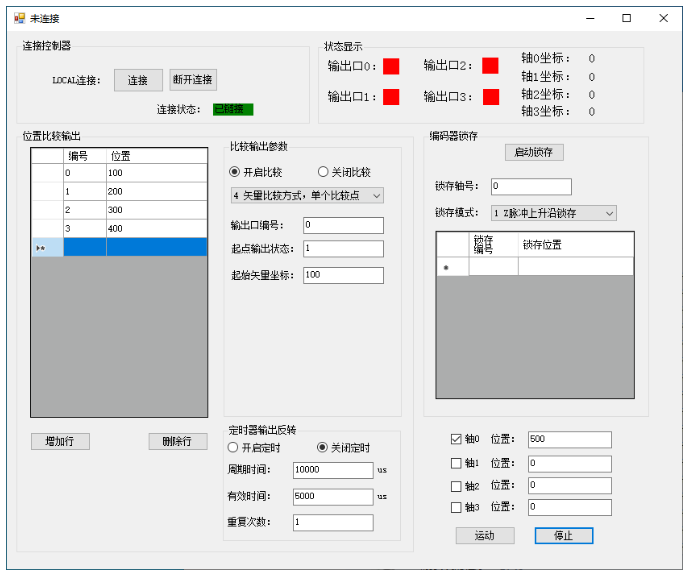The image size is (690, 577).
Task: Click the 位置 column header in compare table
Action: [156, 156]
